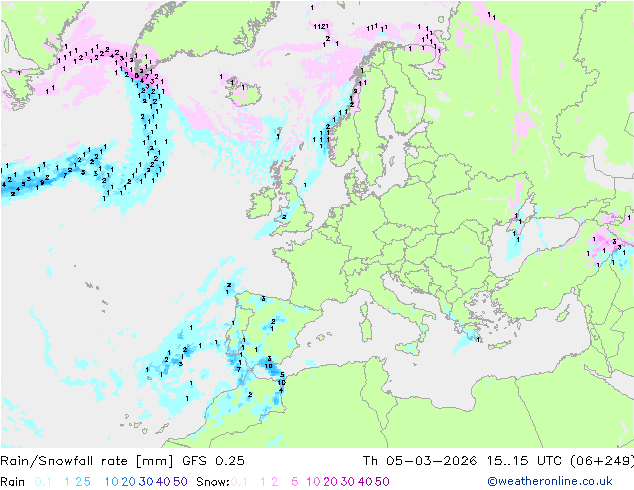Pick the Snow 20 legend value
The image size is (634, 490).
click(x=330, y=482)
